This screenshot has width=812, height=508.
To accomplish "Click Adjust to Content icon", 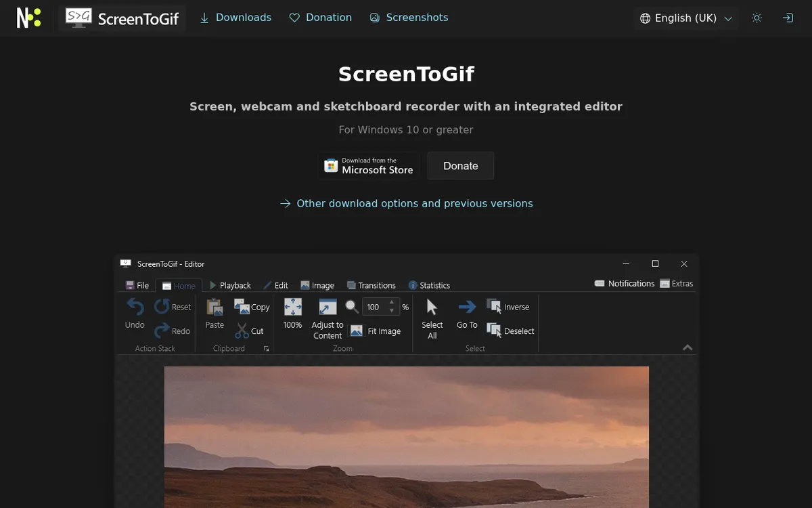I will pos(328,307).
